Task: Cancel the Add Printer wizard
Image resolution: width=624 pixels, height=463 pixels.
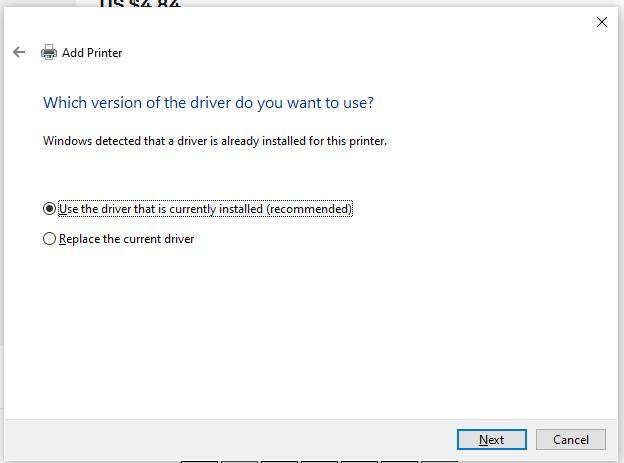Action: (x=571, y=440)
